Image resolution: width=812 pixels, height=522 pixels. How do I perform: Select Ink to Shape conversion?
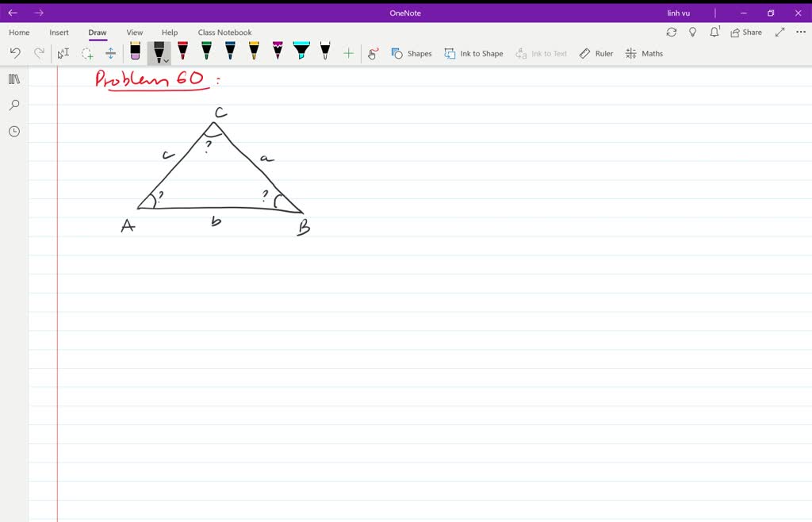[x=473, y=53]
